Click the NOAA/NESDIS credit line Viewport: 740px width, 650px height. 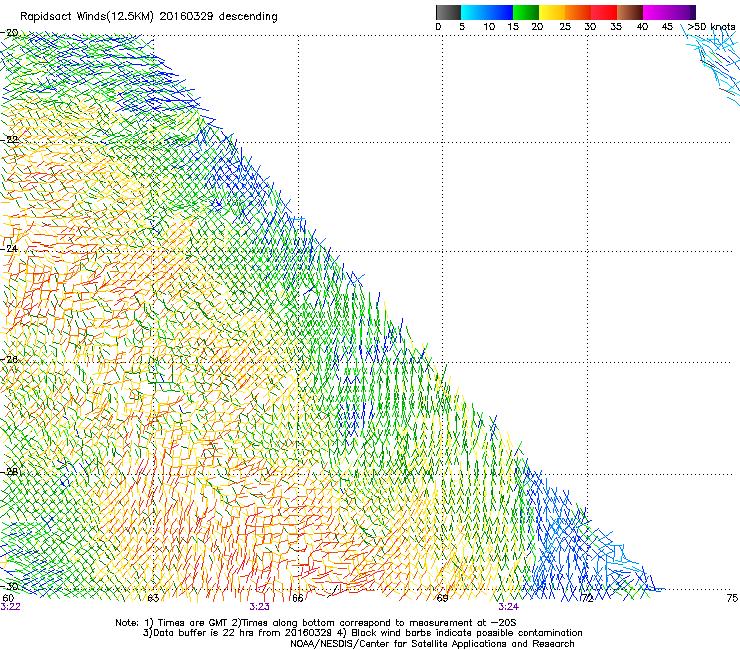point(432,644)
